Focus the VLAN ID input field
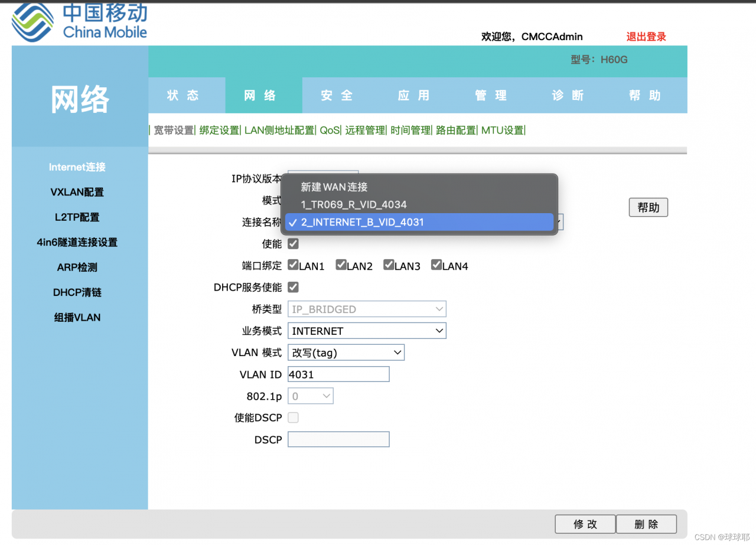Screen dimensions: 756x545 (x=338, y=374)
